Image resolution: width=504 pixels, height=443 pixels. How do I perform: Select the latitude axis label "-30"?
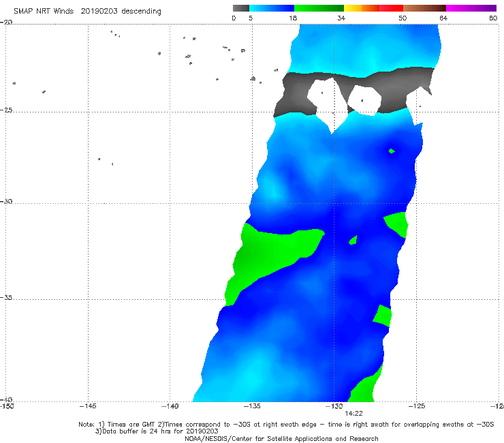coord(6,201)
